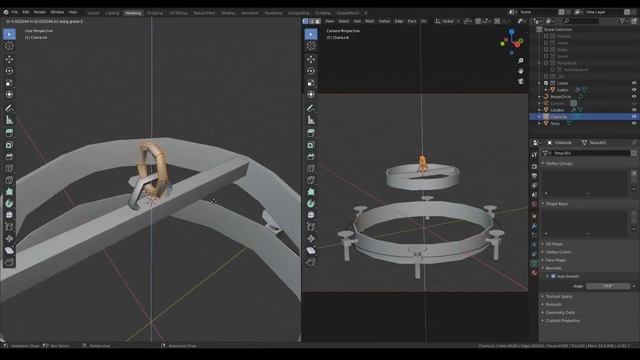Pick Poly Build tool in Camera Perspective viewport
The image size is (640, 360).
tap(311, 192)
